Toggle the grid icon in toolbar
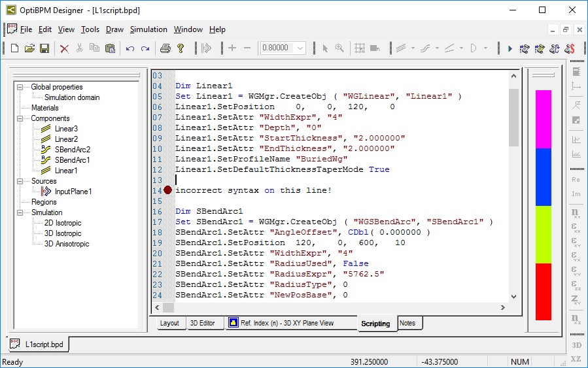588x368 pixels. (360, 48)
